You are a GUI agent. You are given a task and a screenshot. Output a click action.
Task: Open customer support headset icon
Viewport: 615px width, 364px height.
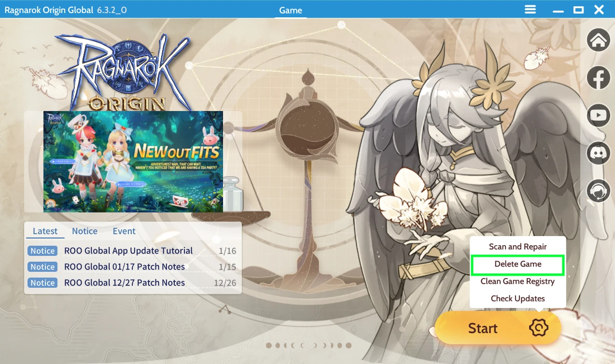pyautogui.click(x=599, y=191)
